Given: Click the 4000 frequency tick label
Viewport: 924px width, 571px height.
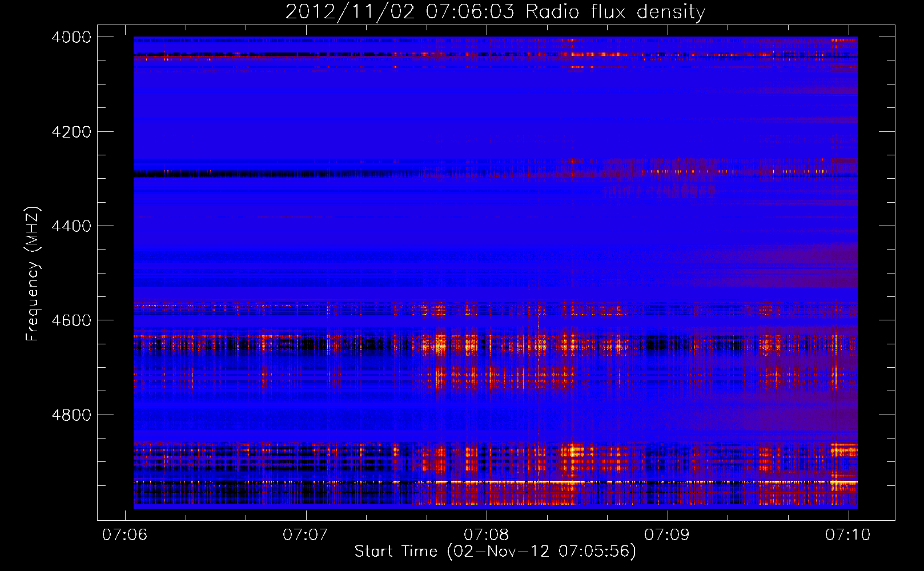Looking at the screenshot, I should click(71, 37).
